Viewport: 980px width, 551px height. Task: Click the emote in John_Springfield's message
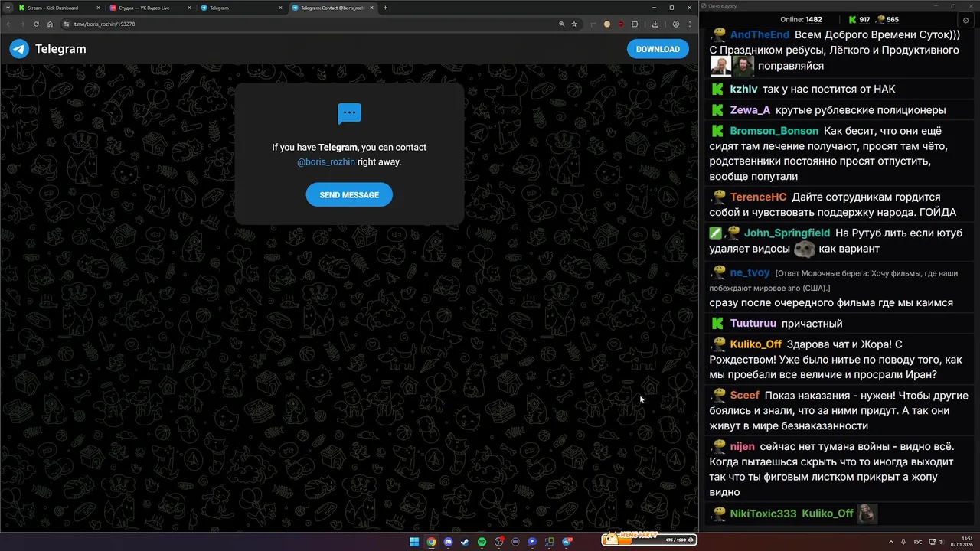pyautogui.click(x=804, y=249)
